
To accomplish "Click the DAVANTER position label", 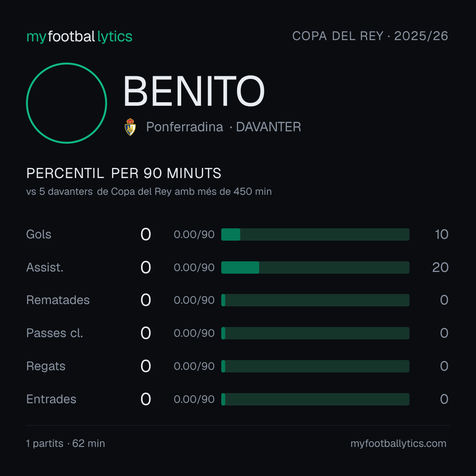I will pos(268,127).
